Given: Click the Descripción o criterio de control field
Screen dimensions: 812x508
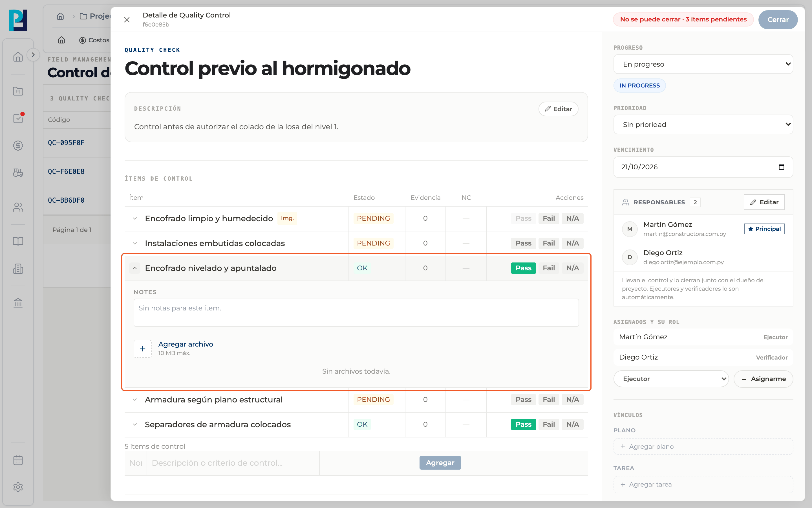Looking at the screenshot, I should [x=233, y=463].
